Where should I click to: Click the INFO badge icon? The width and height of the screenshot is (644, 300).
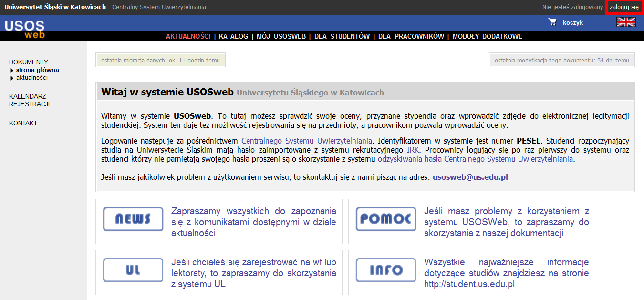[386, 270]
